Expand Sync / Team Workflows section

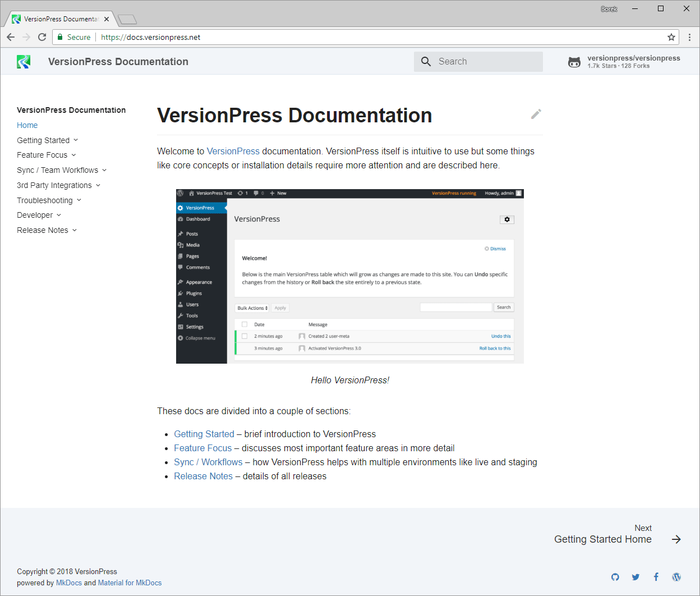pos(62,170)
